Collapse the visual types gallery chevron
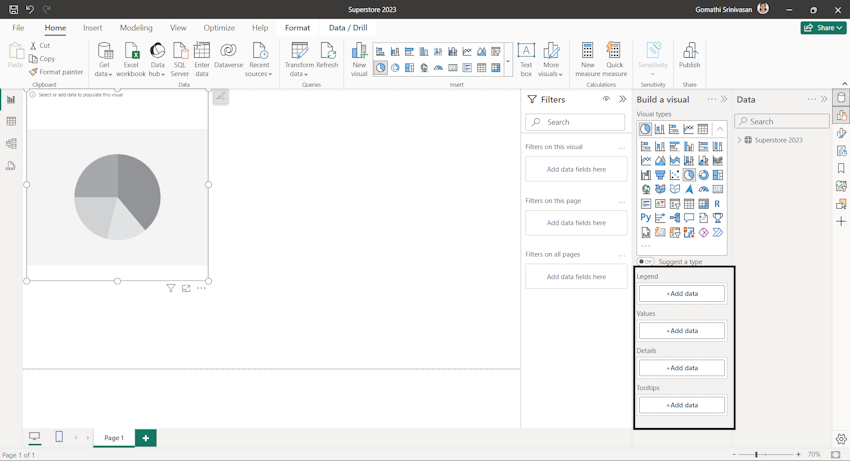Screen dimensions: 850x461 click(719, 129)
